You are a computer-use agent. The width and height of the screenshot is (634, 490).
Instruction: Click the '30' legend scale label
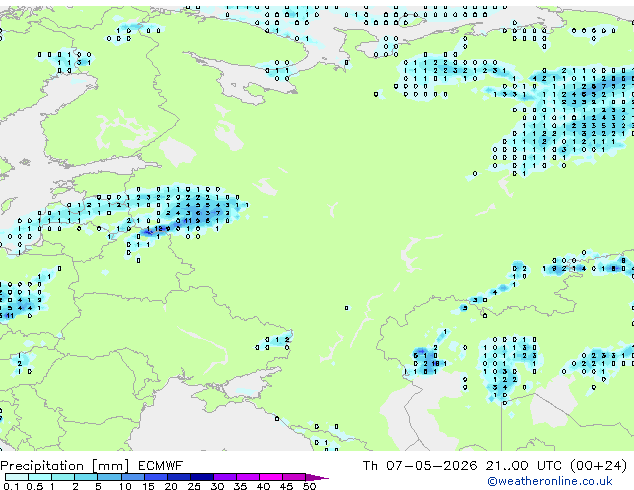pos(217,486)
